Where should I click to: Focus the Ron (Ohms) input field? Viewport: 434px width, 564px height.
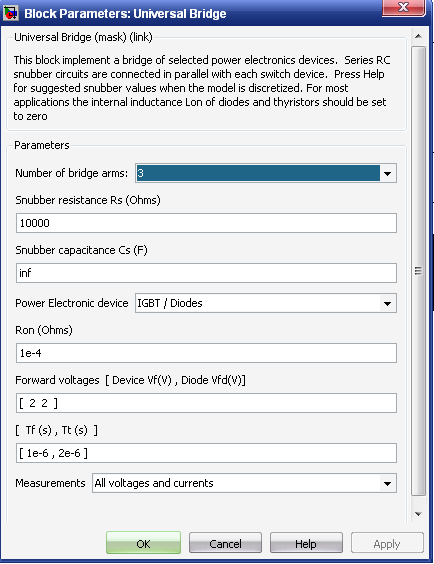tap(206, 353)
